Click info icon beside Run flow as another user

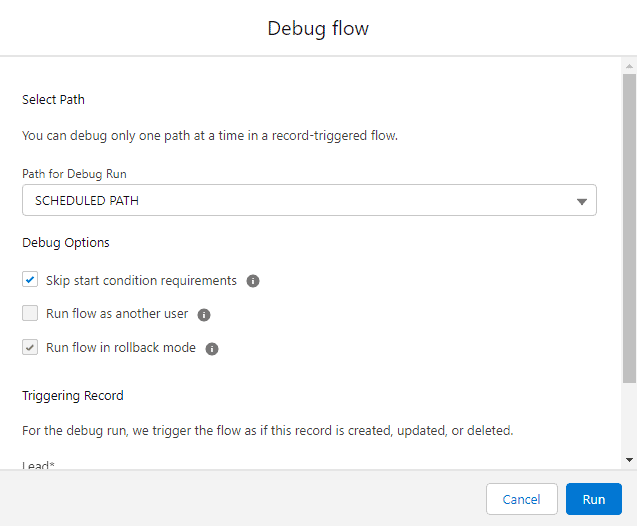(x=204, y=314)
